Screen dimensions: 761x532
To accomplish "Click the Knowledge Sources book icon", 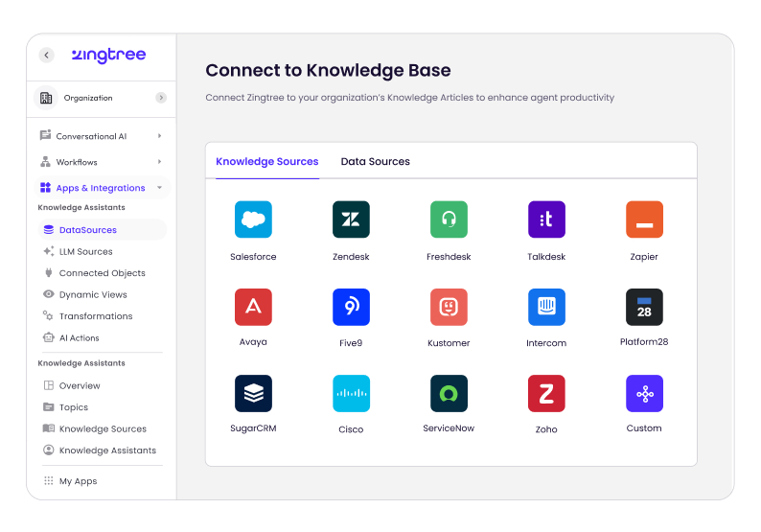I will pyautogui.click(x=49, y=428).
